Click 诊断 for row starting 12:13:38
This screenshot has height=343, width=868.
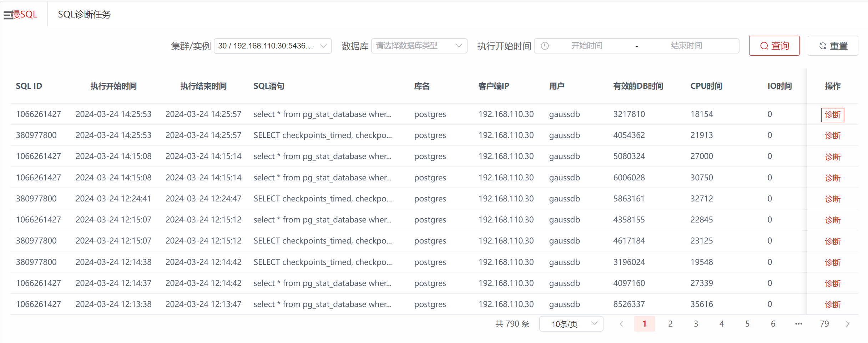[x=832, y=304]
